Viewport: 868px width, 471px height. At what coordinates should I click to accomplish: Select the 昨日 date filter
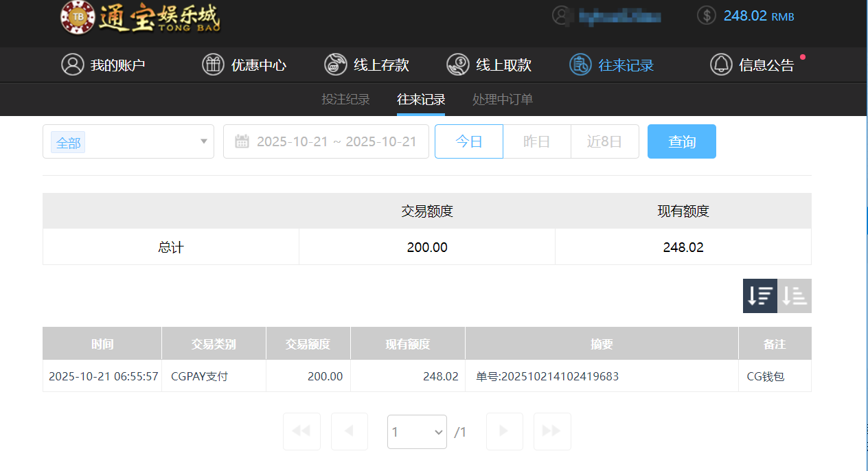point(536,141)
